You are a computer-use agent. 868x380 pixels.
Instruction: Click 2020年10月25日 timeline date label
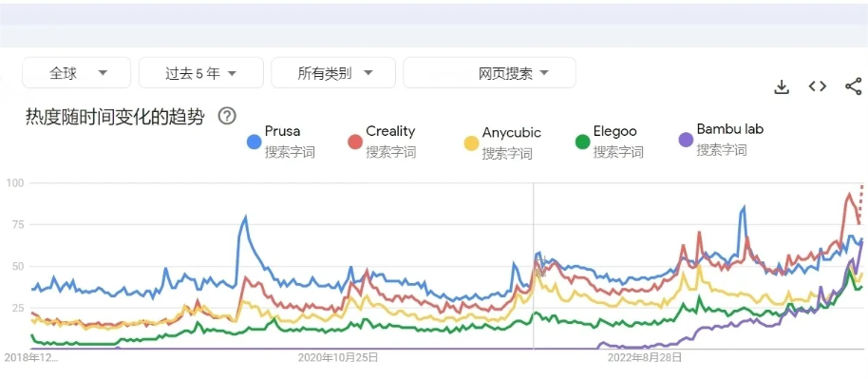(x=338, y=357)
